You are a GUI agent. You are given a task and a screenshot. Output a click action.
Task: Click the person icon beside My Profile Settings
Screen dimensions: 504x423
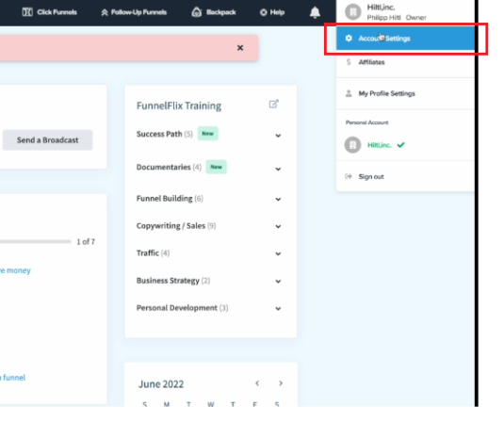(349, 93)
